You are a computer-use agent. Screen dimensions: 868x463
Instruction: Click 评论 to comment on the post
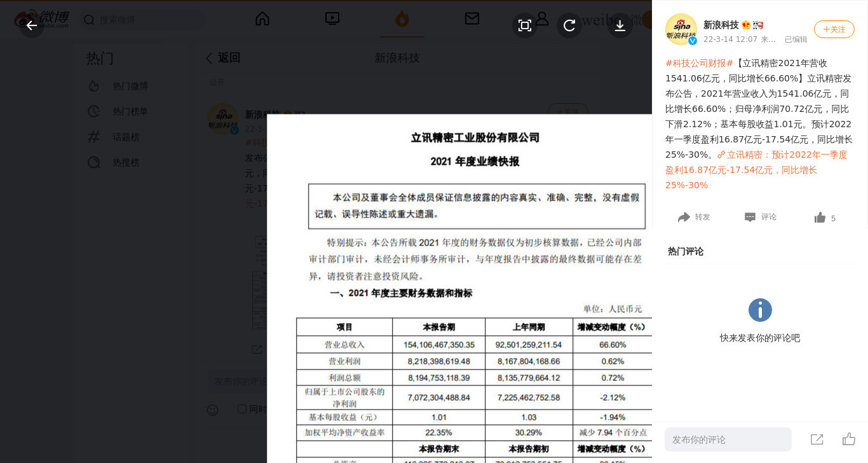coord(761,217)
